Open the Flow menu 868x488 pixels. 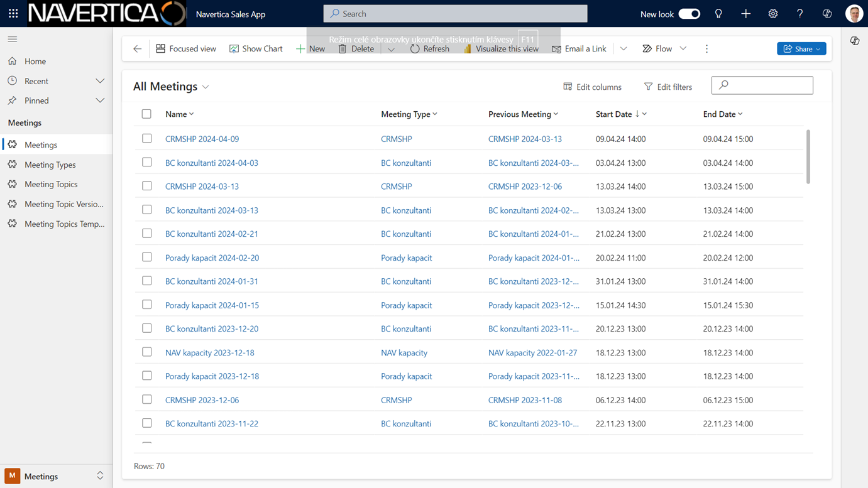pyautogui.click(x=664, y=48)
